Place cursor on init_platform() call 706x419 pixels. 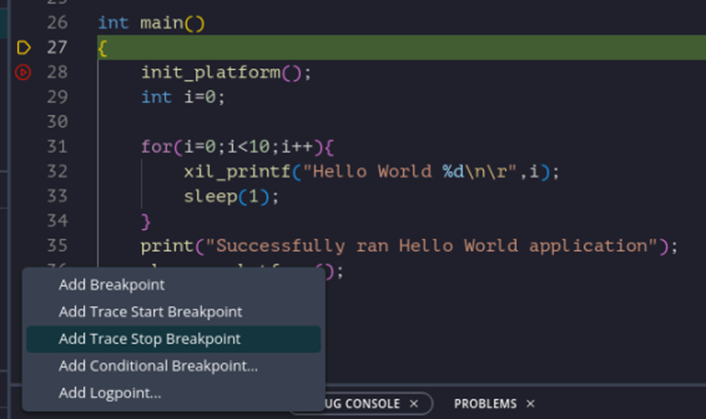[x=226, y=72]
